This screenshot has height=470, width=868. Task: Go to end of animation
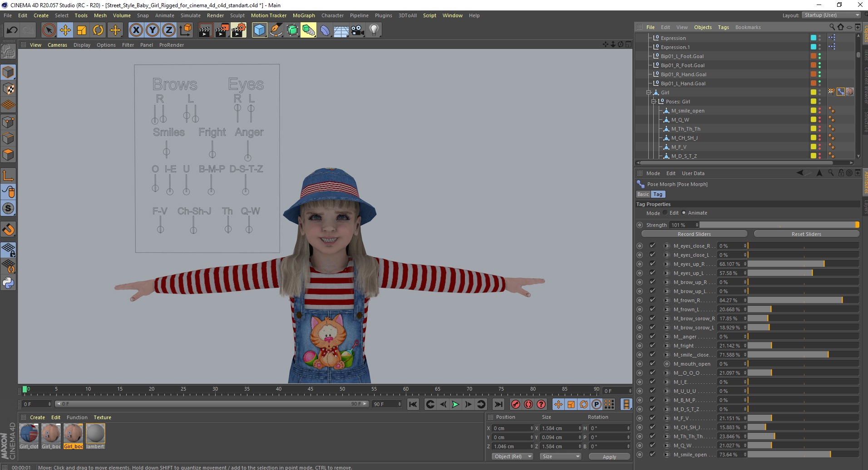[x=498, y=404]
